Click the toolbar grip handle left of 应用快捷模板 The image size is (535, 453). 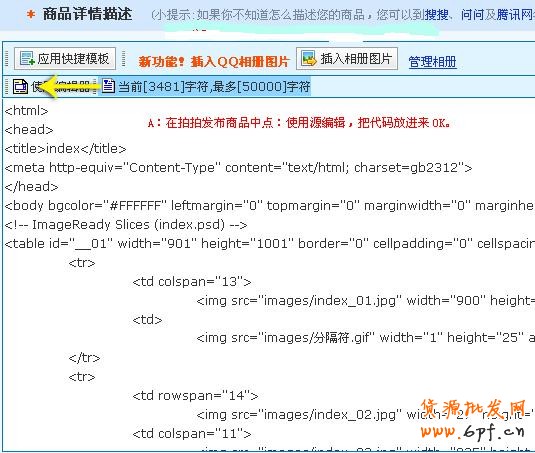(x=7, y=58)
